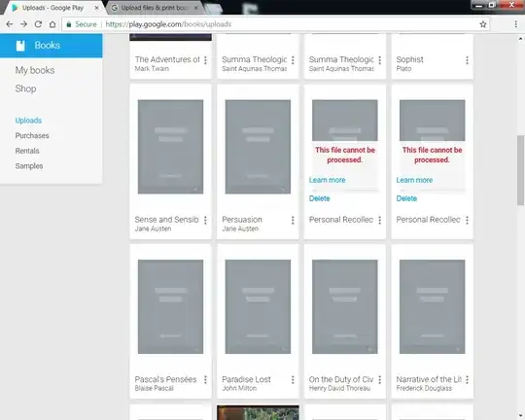Click the Books icon in sidebar header
This screenshot has height=420, width=525.
pos(20,46)
